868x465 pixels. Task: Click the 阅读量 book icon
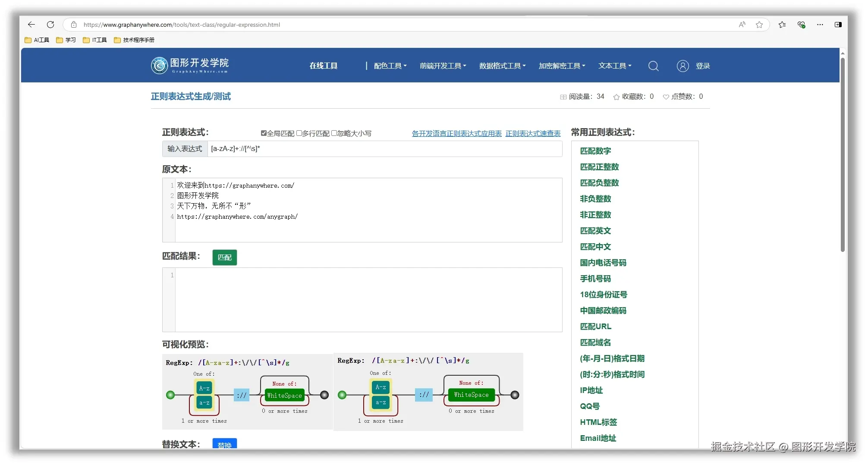[563, 97]
